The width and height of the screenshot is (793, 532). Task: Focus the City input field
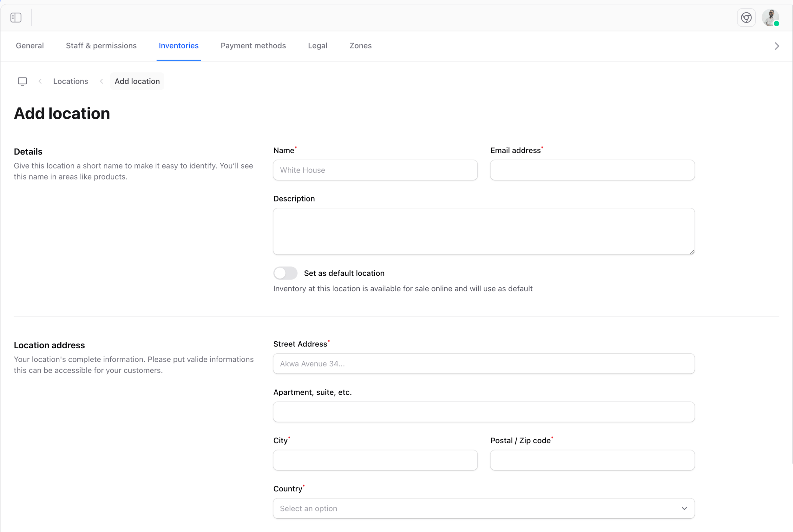point(375,460)
